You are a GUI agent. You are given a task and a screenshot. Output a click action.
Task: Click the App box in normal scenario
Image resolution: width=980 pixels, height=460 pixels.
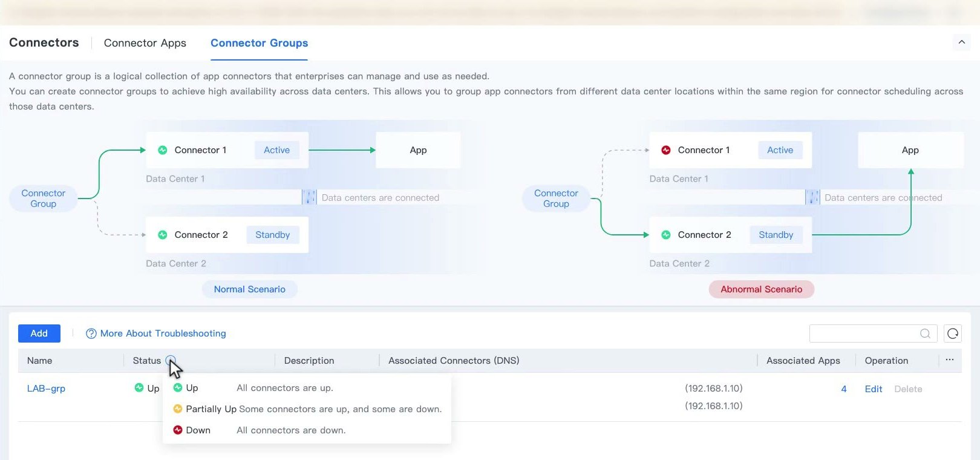pyautogui.click(x=419, y=150)
